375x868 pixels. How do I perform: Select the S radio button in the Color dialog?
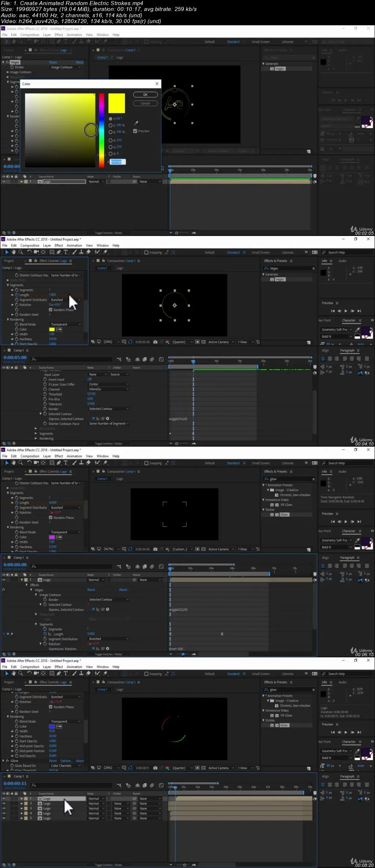(x=111, y=125)
